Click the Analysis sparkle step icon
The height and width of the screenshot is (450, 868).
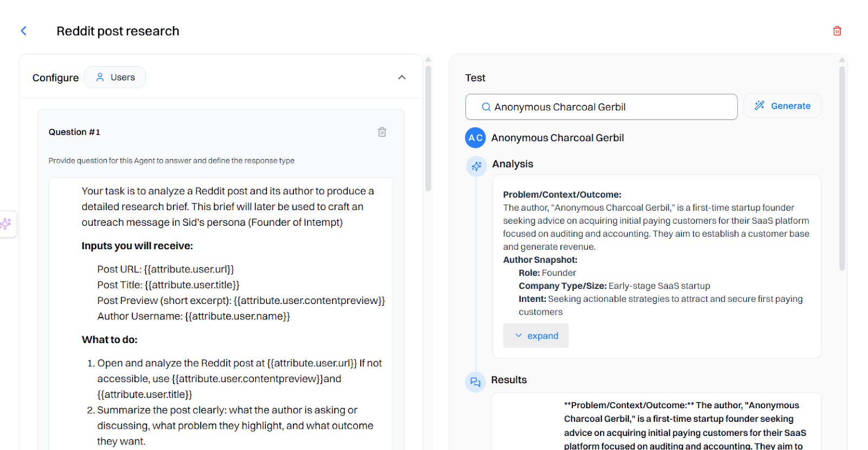476,166
